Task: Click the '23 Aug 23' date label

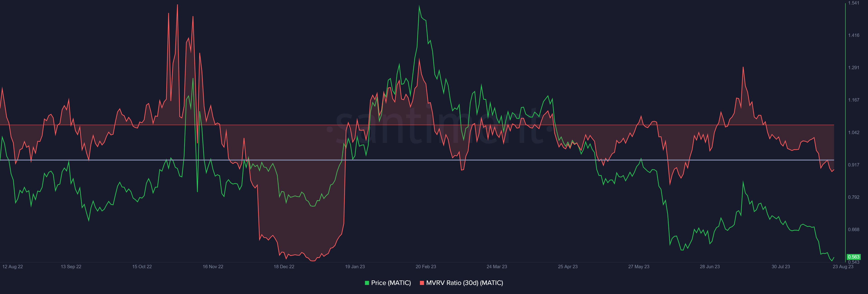Action: click(843, 267)
